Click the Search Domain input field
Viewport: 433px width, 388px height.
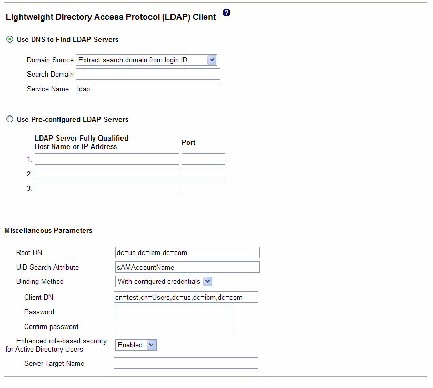click(x=148, y=74)
